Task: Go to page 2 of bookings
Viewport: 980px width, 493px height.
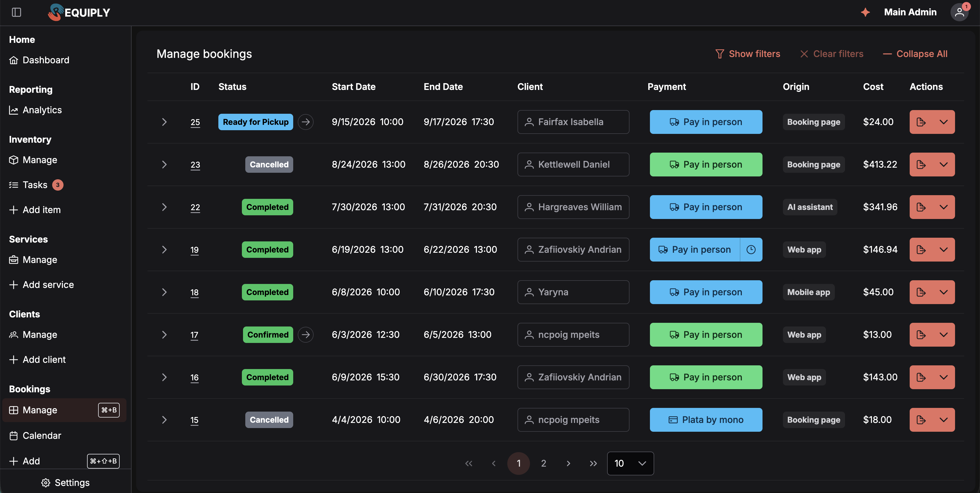Action: pos(544,463)
